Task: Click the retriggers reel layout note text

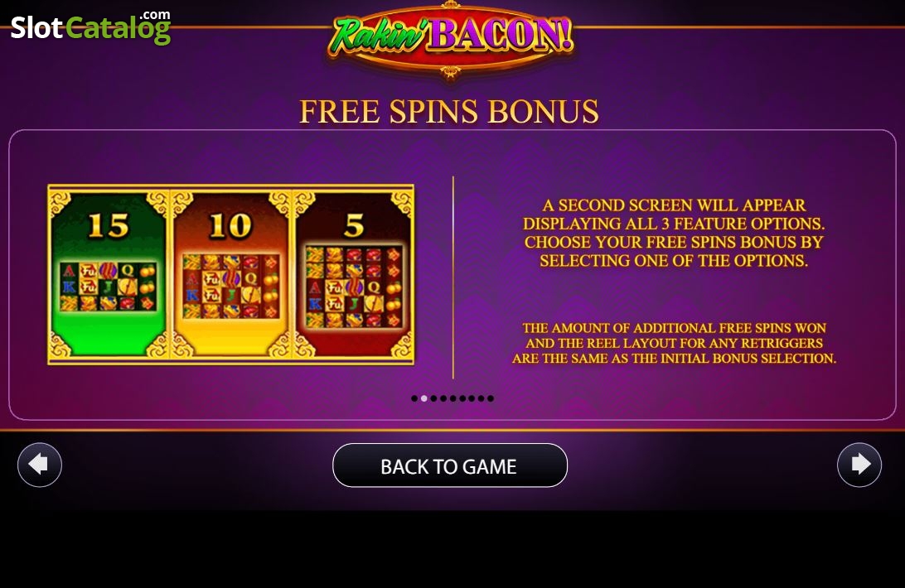Action: tap(674, 344)
